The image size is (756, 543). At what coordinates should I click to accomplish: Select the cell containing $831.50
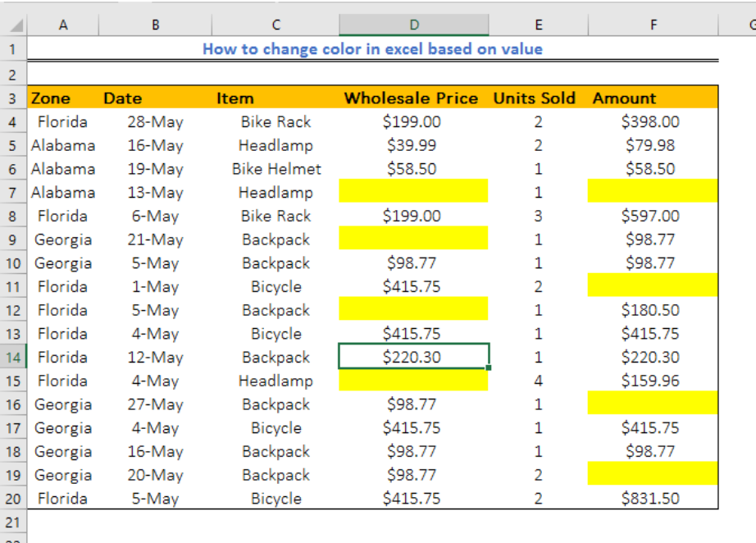[x=653, y=498]
